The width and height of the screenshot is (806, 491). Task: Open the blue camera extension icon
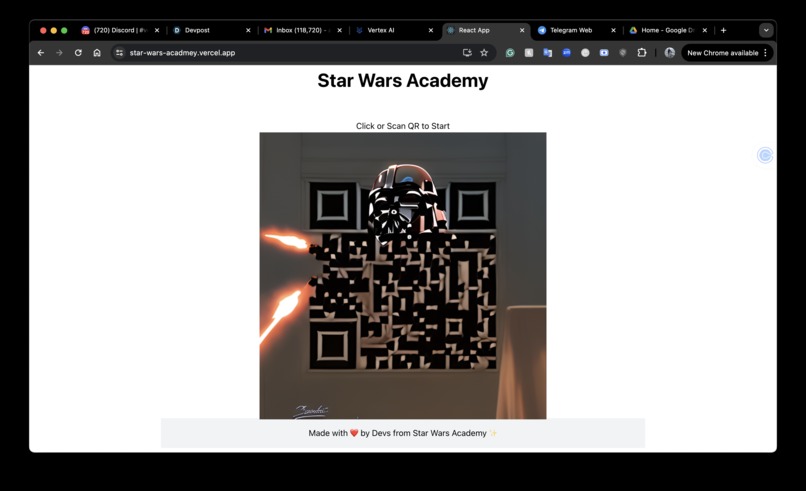[604, 52]
